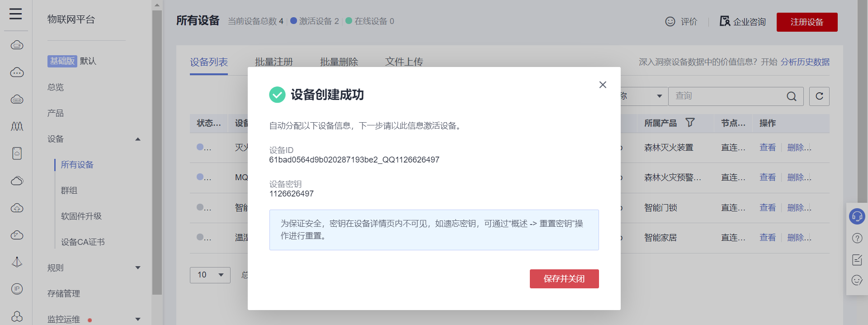Click the sidebar vertical scrollbar
The image size is (868, 325).
(x=157, y=153)
